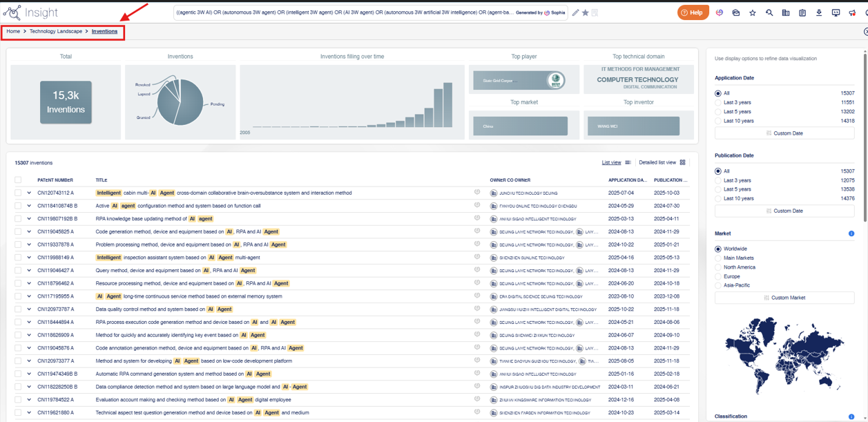Expand the row for CN119045825 A
The image size is (868, 422).
(29, 232)
